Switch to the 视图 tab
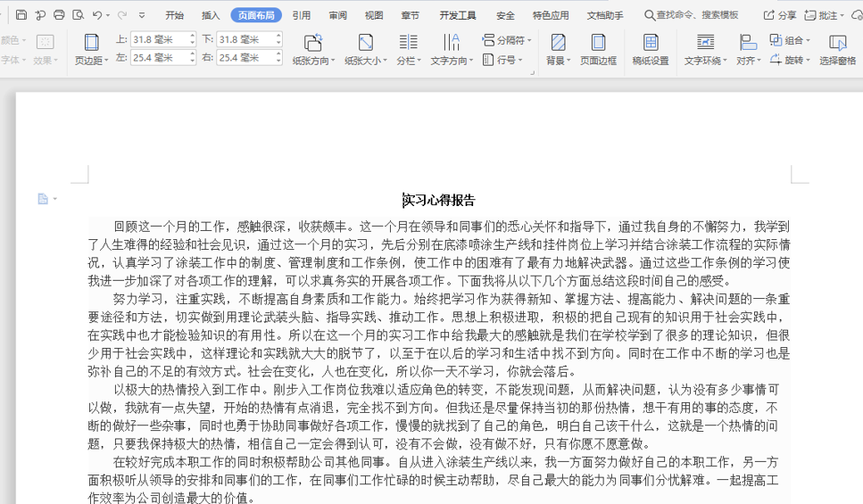Screen dimensions: 863x504 coord(374,15)
